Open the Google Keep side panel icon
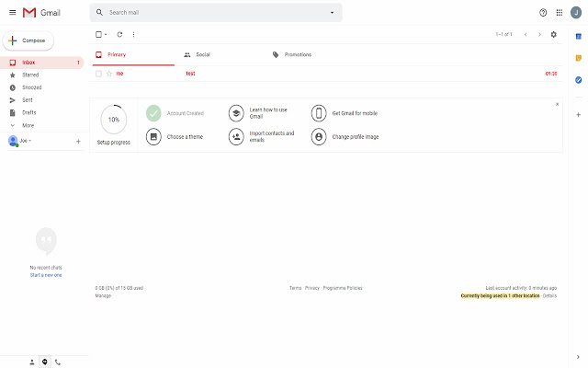This screenshot has width=588, height=368. [x=578, y=57]
